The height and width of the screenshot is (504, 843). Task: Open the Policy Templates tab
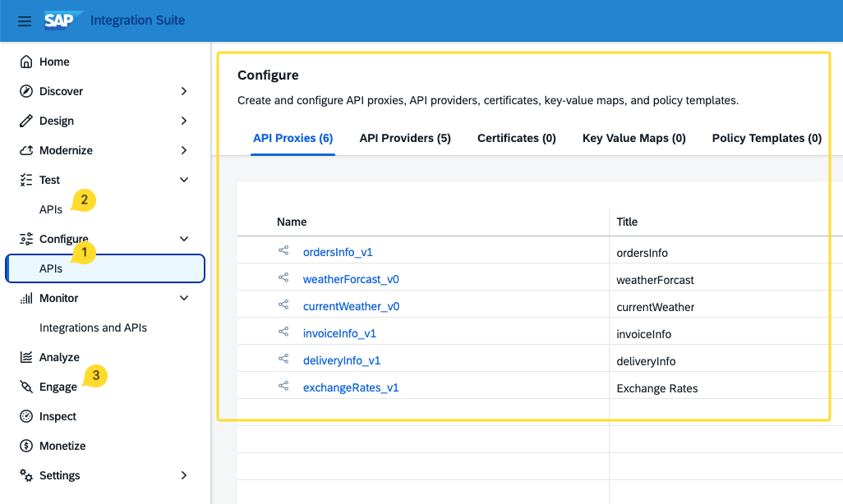tap(767, 139)
